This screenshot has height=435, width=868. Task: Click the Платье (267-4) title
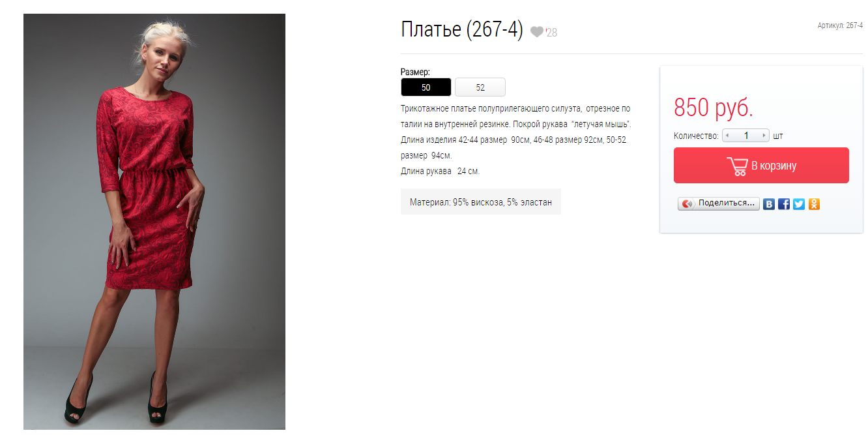(x=462, y=30)
